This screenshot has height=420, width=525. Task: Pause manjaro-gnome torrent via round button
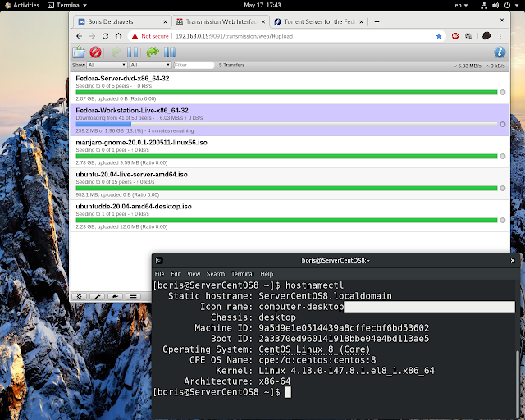503,157
